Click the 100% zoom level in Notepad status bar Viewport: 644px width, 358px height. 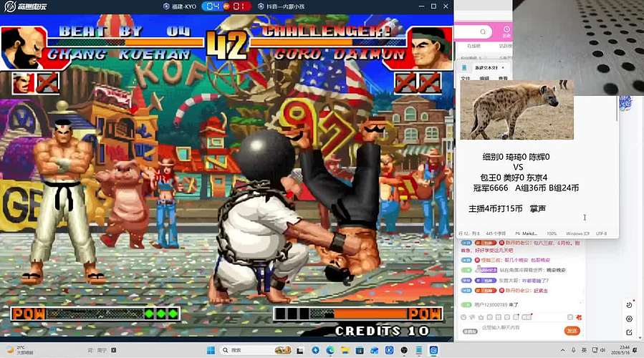tap(552, 233)
